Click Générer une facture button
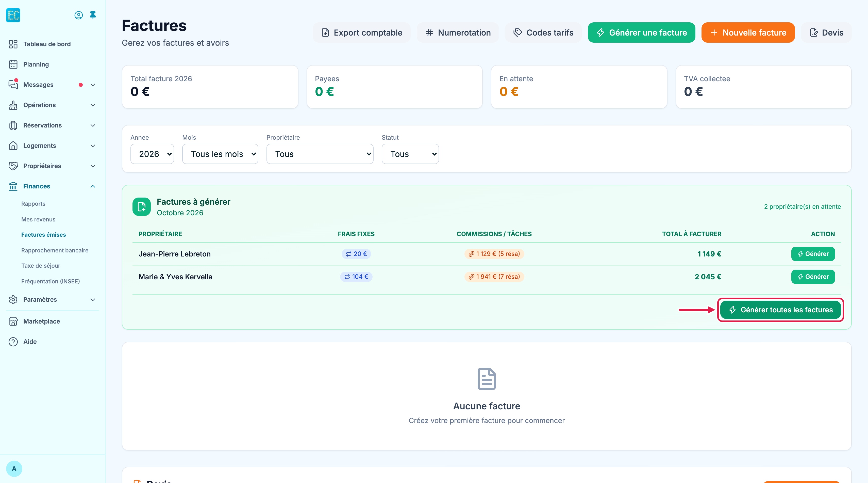 click(641, 33)
